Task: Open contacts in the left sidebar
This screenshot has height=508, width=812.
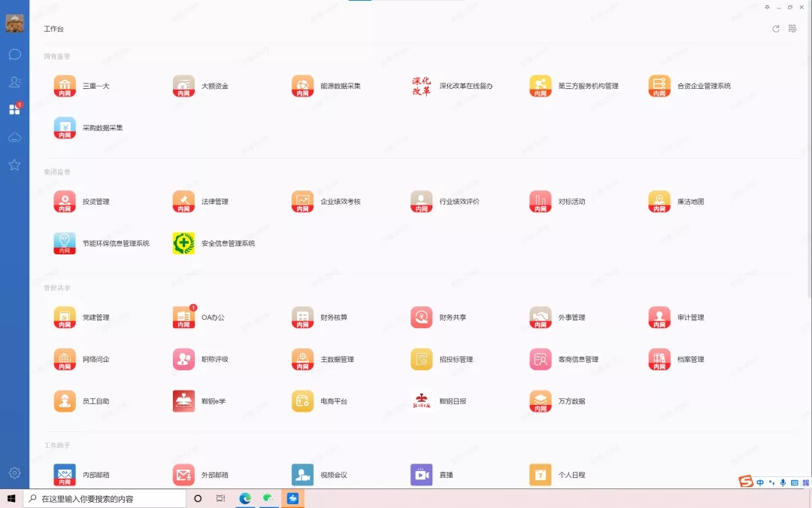Action: pyautogui.click(x=14, y=82)
